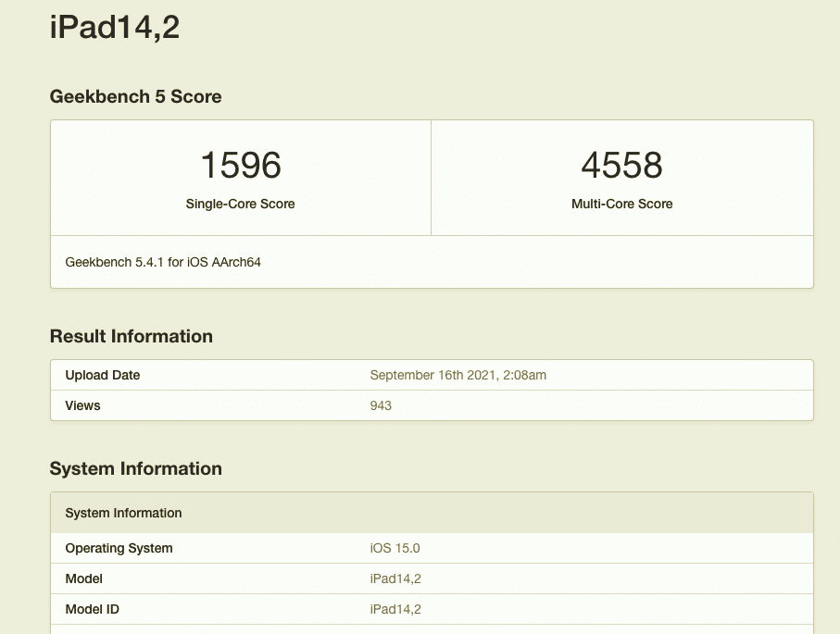This screenshot has width=840, height=634.
Task: Click the Geekbench 5.4.1 for iOS AArch64 text
Action: pyautogui.click(x=163, y=262)
